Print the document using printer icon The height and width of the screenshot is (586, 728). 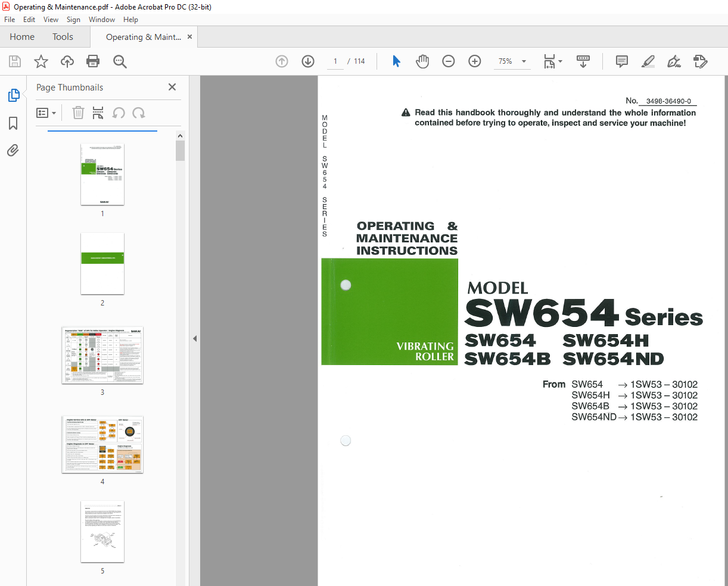click(x=93, y=61)
